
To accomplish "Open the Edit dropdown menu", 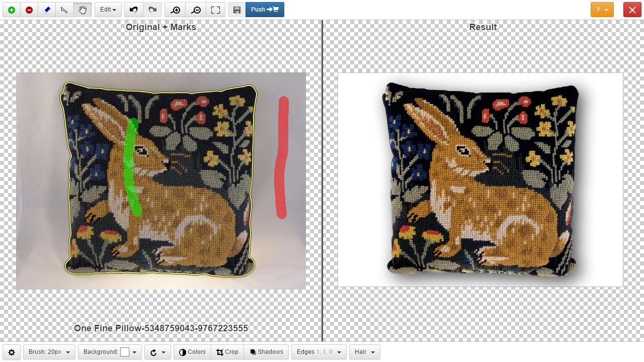I will click(107, 10).
